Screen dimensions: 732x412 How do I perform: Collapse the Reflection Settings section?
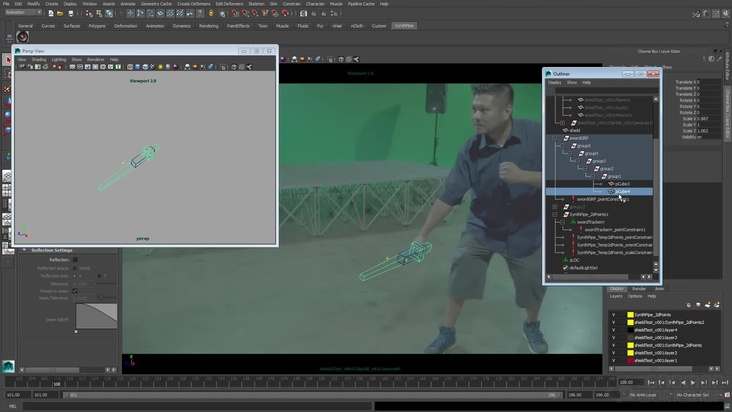tap(24, 250)
